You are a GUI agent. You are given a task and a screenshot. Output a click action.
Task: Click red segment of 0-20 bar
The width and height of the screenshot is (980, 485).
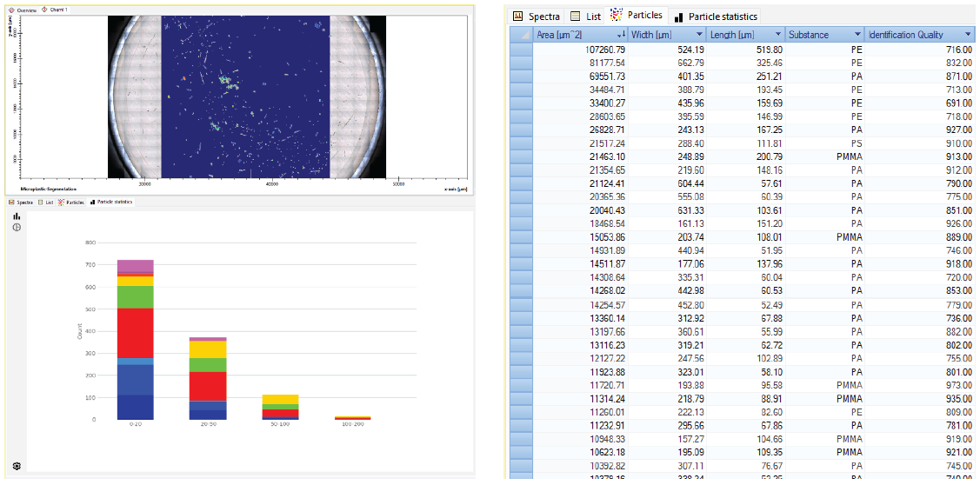(135, 332)
